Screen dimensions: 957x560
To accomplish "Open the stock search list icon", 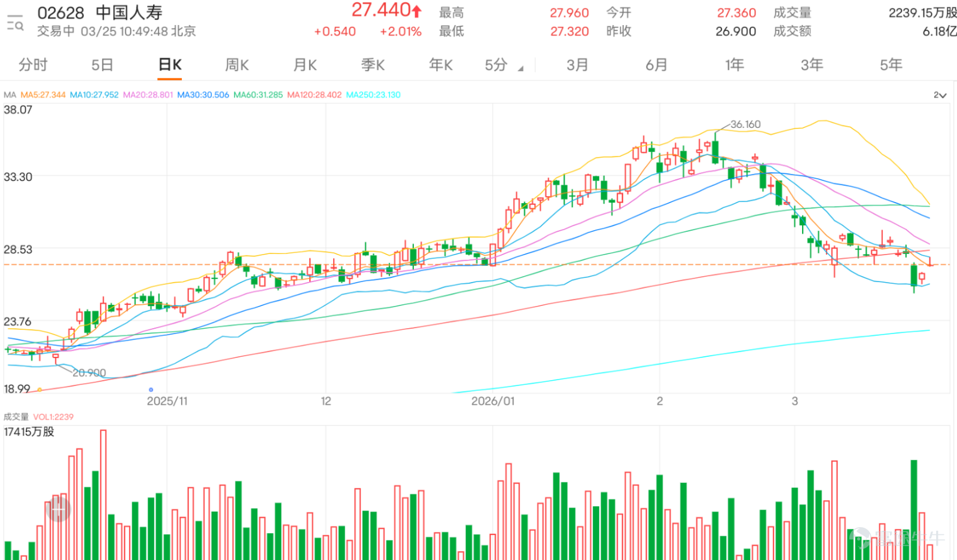I will (x=15, y=23).
